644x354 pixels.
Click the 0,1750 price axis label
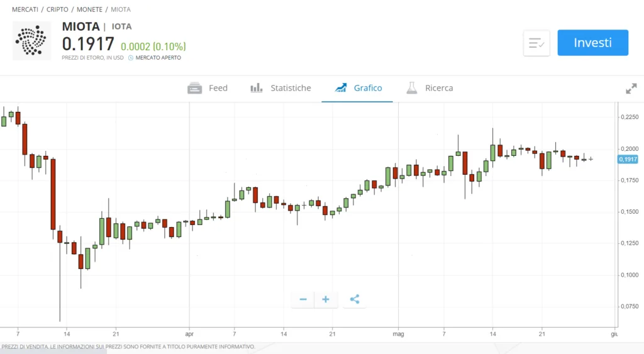(630, 180)
